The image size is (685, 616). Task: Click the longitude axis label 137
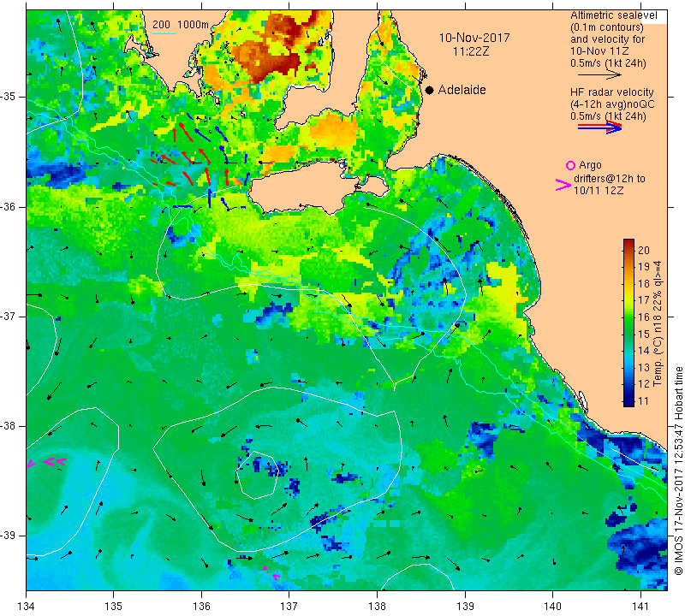coord(289,607)
